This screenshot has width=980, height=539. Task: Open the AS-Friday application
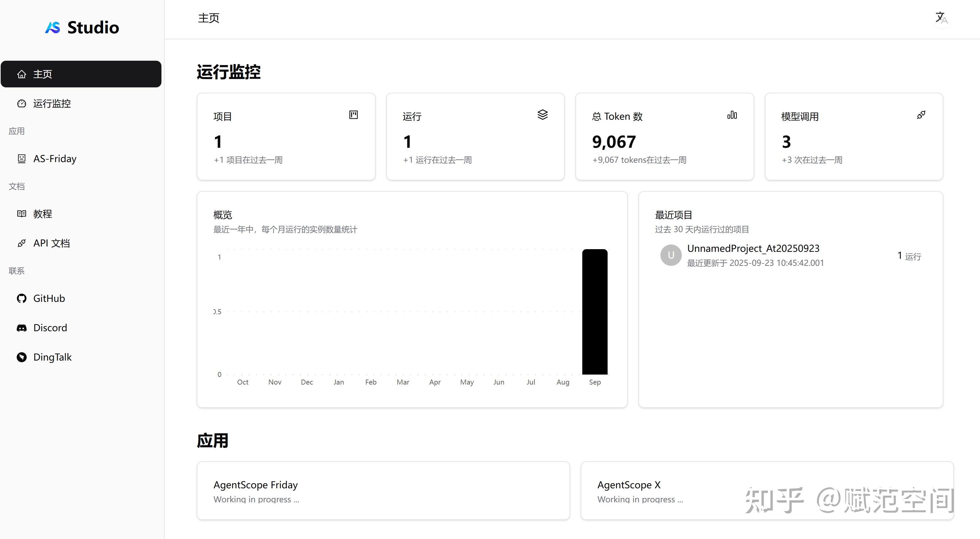(x=54, y=159)
